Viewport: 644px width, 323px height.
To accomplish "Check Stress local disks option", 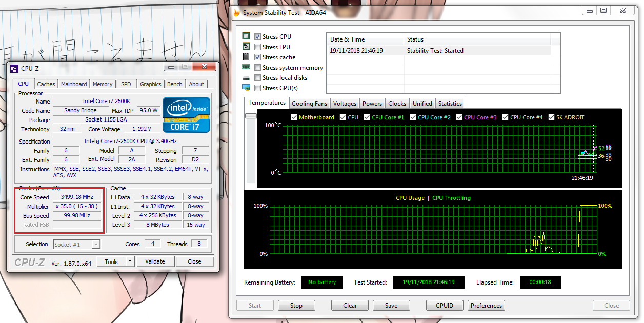I will coord(257,78).
